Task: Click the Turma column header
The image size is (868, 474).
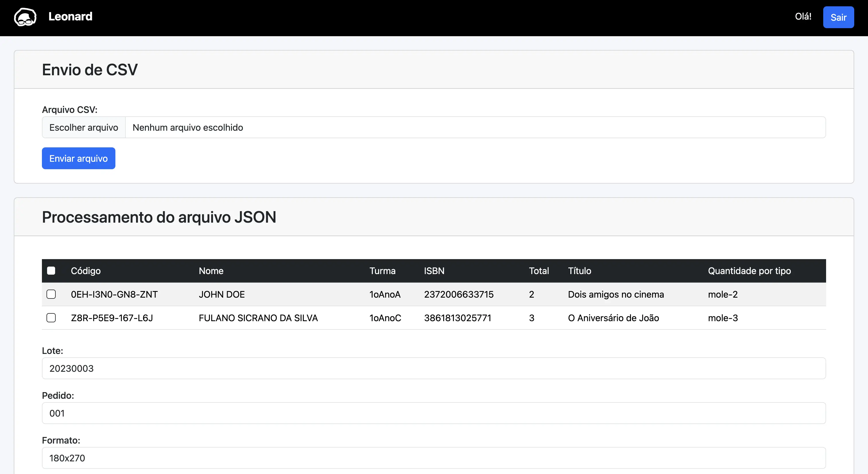Action: pyautogui.click(x=382, y=270)
